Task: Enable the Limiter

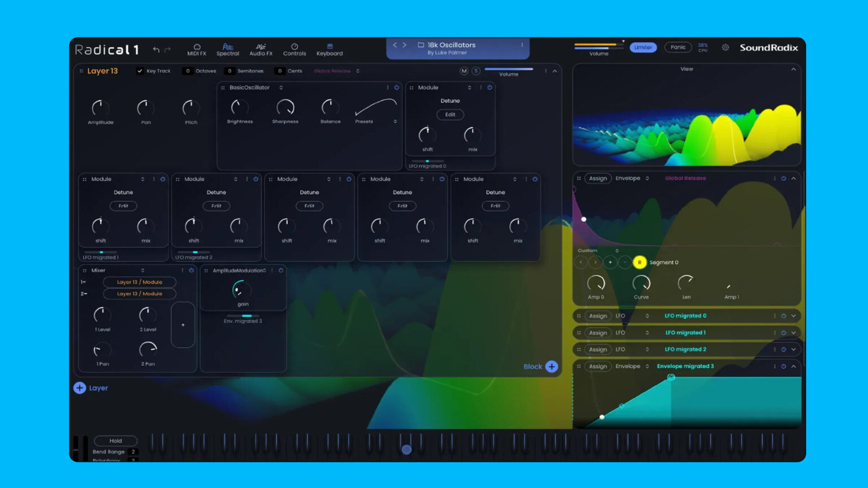Action: [643, 47]
